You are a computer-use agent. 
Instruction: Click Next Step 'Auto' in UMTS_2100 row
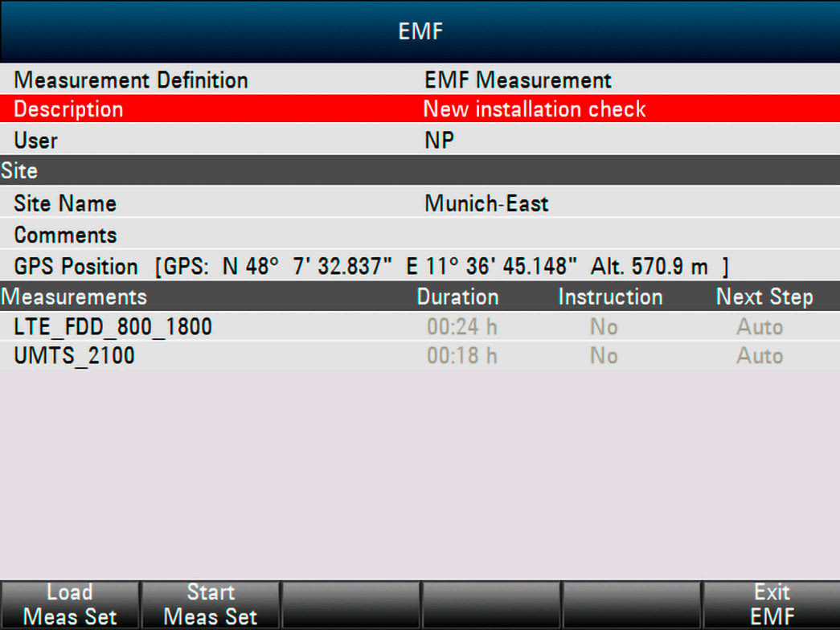760,356
